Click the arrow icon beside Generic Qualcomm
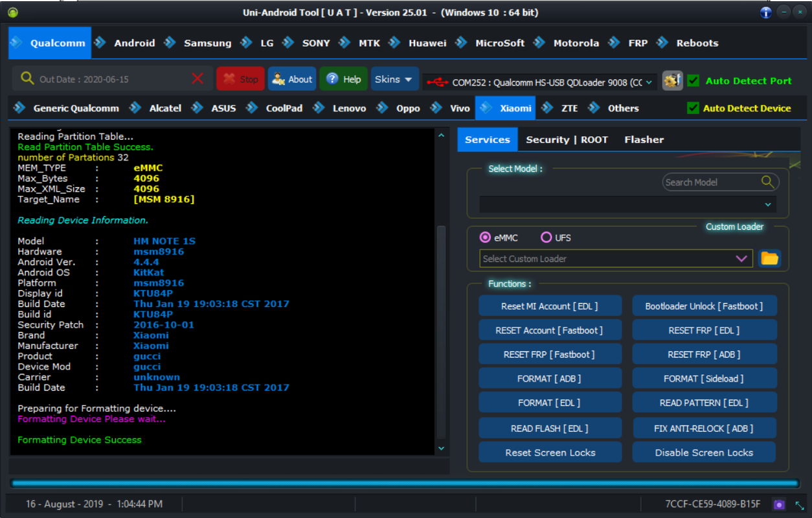The image size is (812, 518). tap(19, 108)
